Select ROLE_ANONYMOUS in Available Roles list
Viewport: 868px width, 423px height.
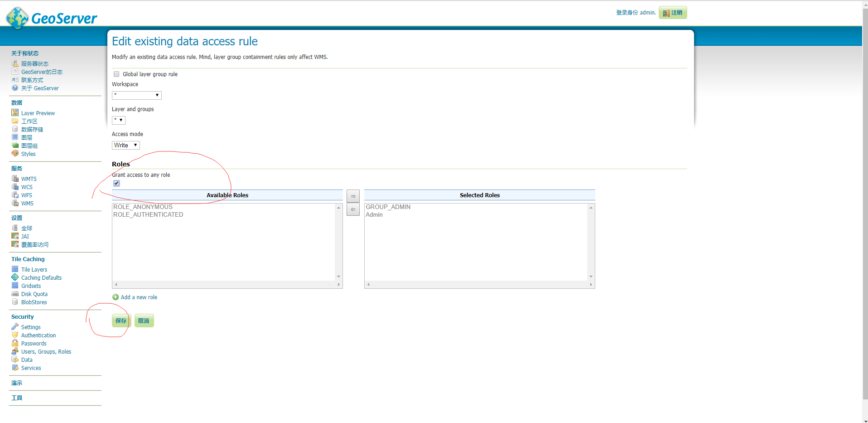143,207
